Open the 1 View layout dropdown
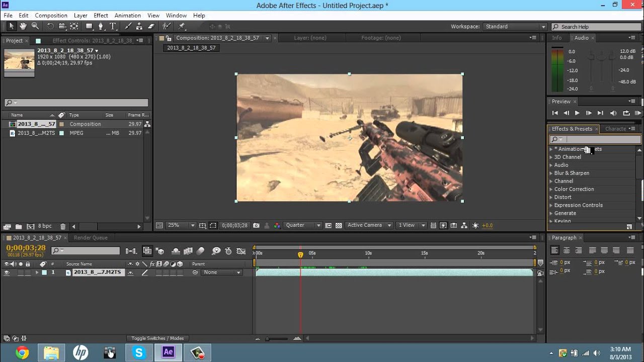Viewport: 644px width, 362px height. (412, 225)
